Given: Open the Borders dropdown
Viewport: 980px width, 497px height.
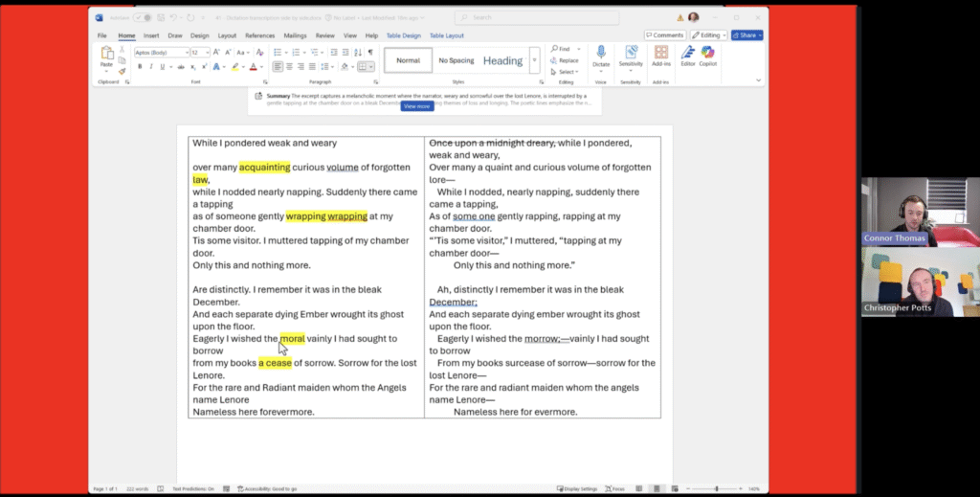Looking at the screenshot, I should tap(370, 67).
